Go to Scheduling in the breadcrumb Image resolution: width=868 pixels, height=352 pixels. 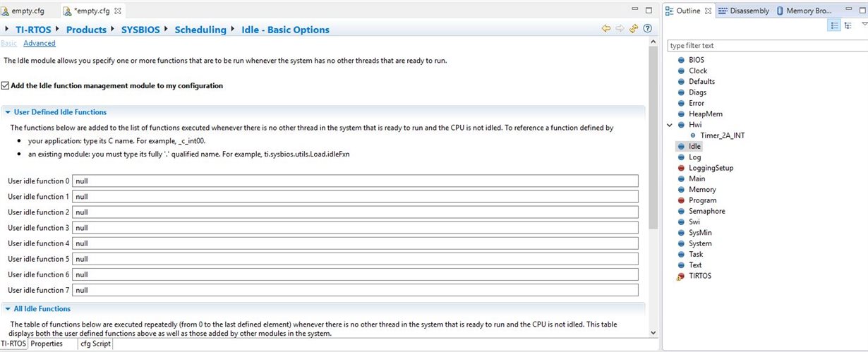[x=200, y=30]
